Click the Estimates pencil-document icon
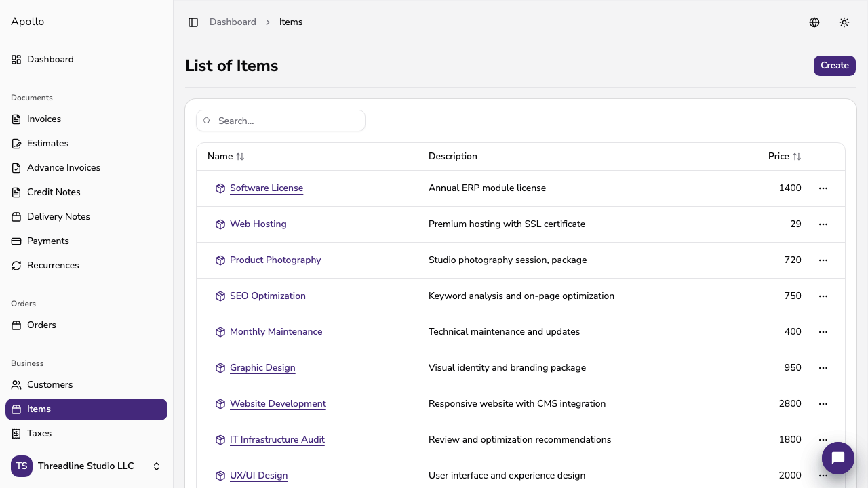 click(16, 144)
